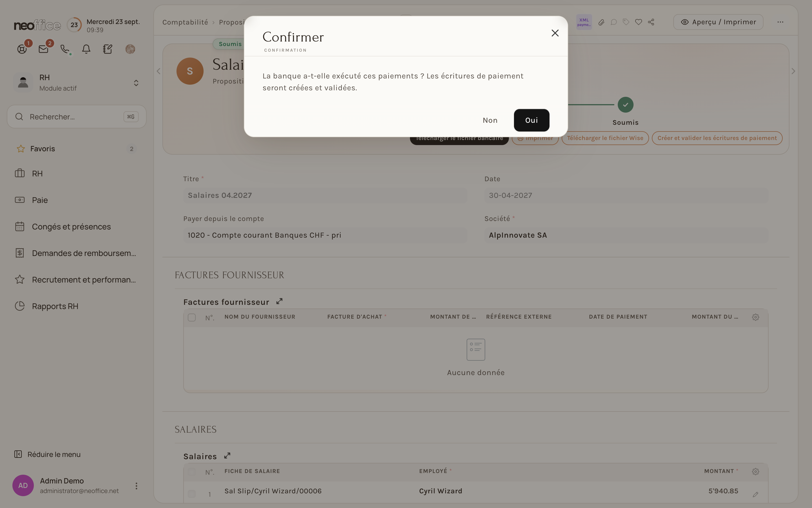Click the share icon
This screenshot has width=812, height=508.
click(x=651, y=22)
